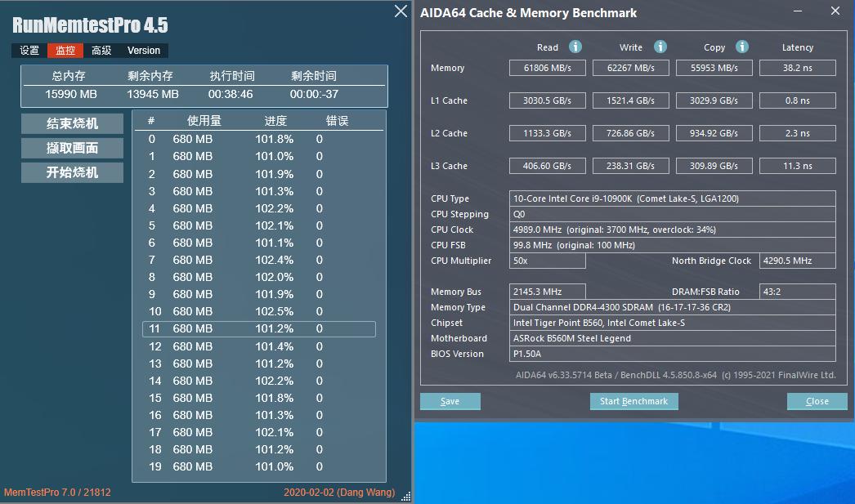Screen dimensions: 855x504
Task: Select the 监控 tab
Action: (x=64, y=50)
